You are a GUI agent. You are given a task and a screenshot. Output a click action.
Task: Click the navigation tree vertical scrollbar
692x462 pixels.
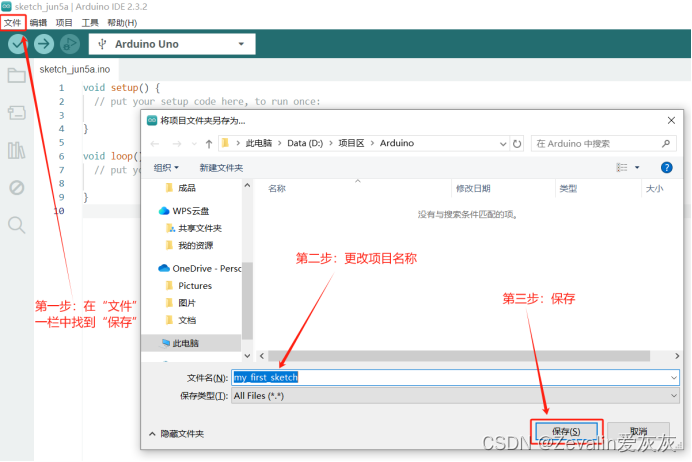247,301
